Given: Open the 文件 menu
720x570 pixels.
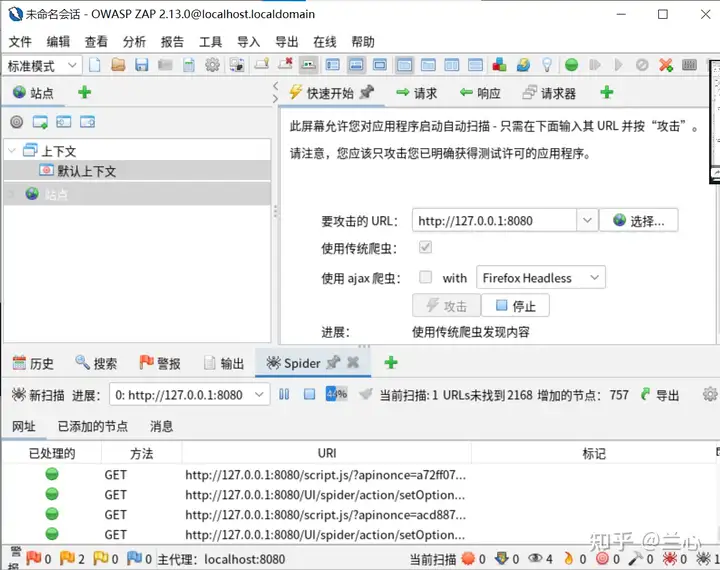Looking at the screenshot, I should [20, 42].
